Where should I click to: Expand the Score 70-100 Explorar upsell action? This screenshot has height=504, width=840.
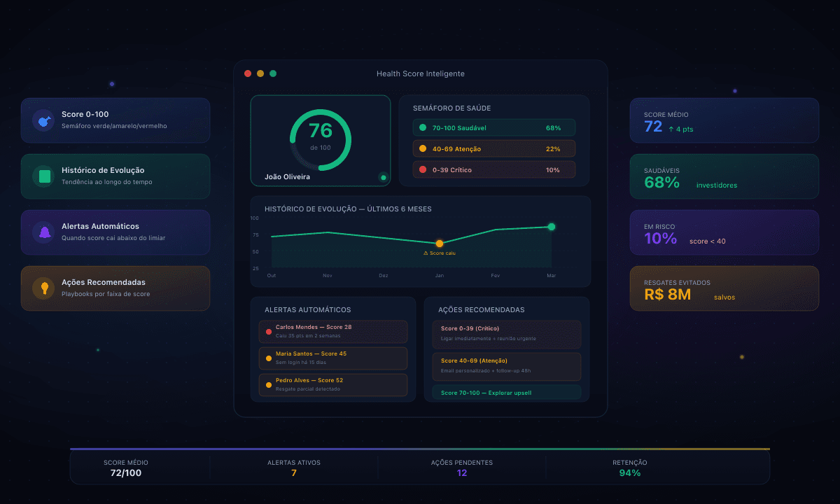coord(507,392)
